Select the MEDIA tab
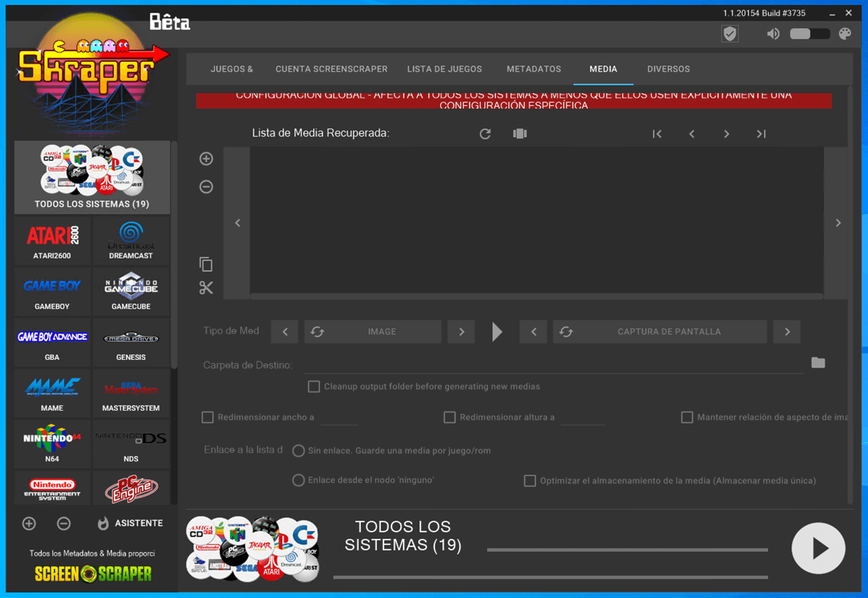Viewport: 868px width, 598px height. pyautogui.click(x=603, y=69)
